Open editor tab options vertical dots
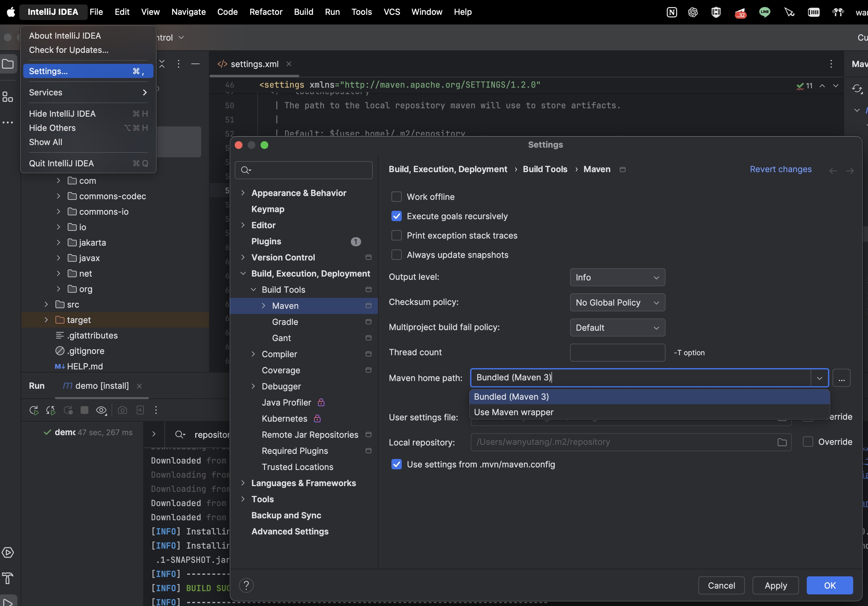This screenshot has height=606, width=868. click(831, 64)
